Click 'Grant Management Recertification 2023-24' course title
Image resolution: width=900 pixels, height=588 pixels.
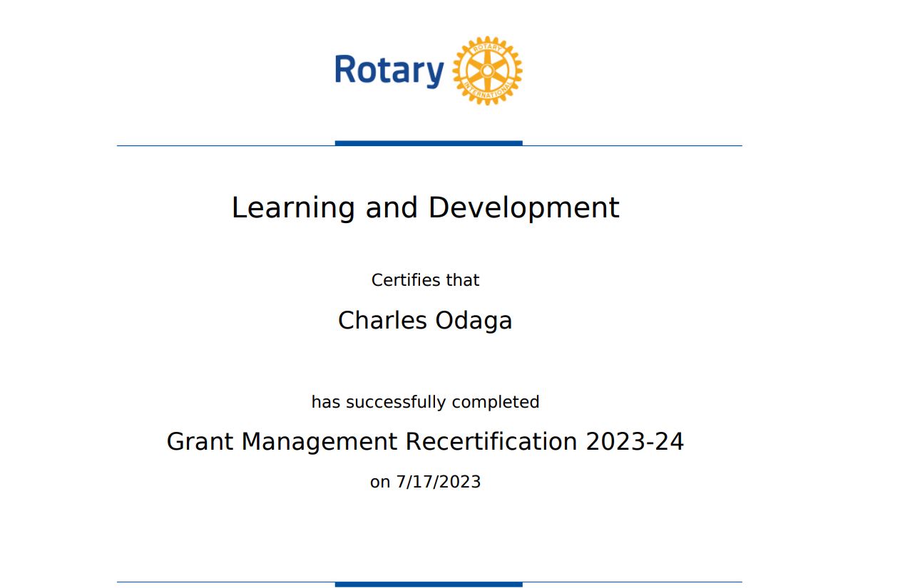pyautogui.click(x=425, y=442)
